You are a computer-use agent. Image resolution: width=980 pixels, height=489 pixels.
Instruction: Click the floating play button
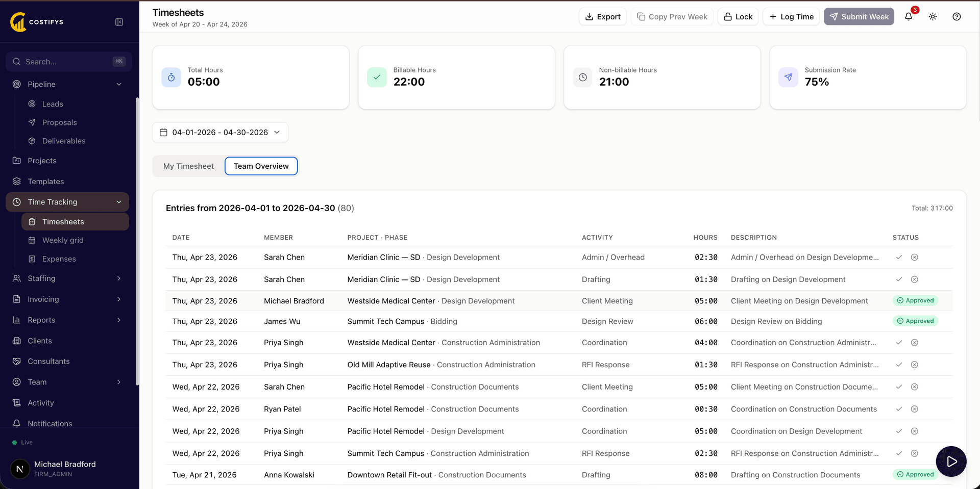point(951,461)
